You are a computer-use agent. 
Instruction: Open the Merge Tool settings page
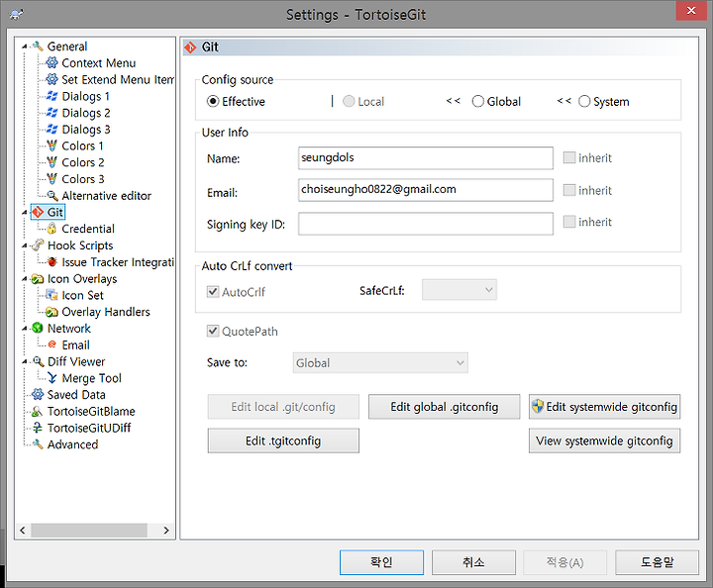91,378
